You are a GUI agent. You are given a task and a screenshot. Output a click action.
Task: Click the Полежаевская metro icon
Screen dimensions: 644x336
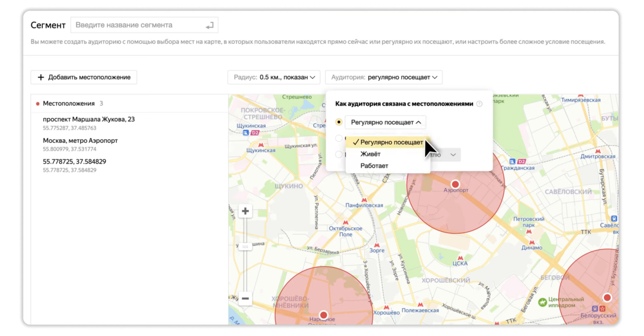[420, 304]
